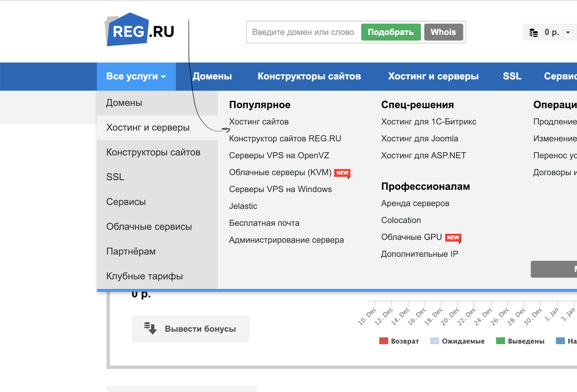Open Домены in the top navigation bar
The width and height of the screenshot is (577, 392).
click(212, 76)
